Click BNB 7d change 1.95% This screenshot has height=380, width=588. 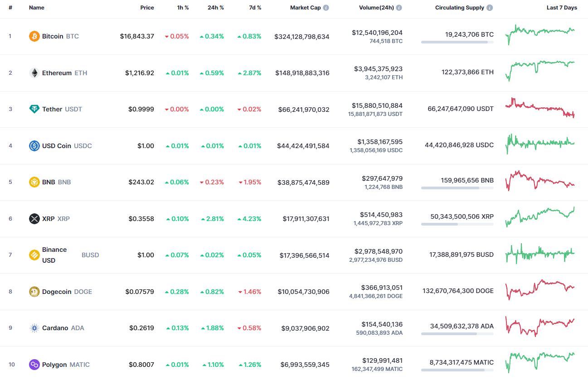tap(250, 182)
